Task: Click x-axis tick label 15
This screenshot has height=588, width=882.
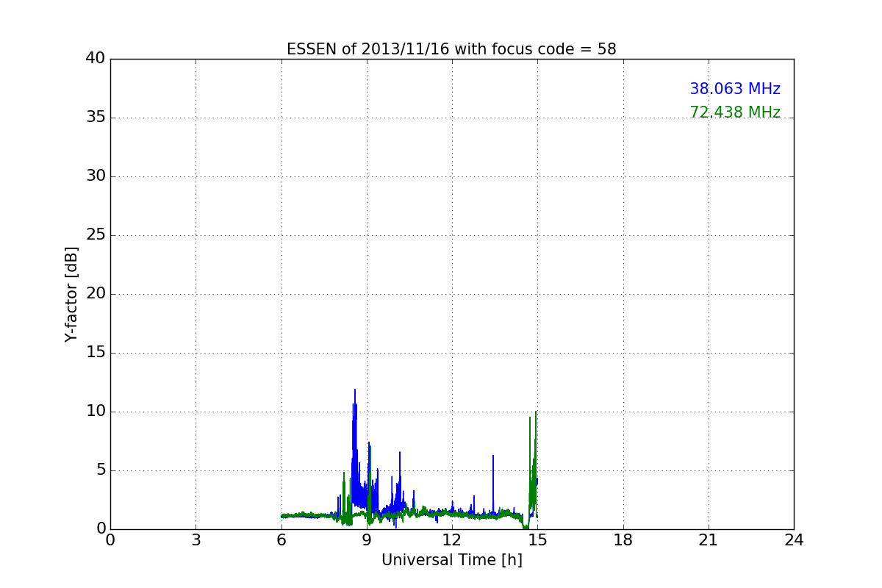Action: point(537,540)
